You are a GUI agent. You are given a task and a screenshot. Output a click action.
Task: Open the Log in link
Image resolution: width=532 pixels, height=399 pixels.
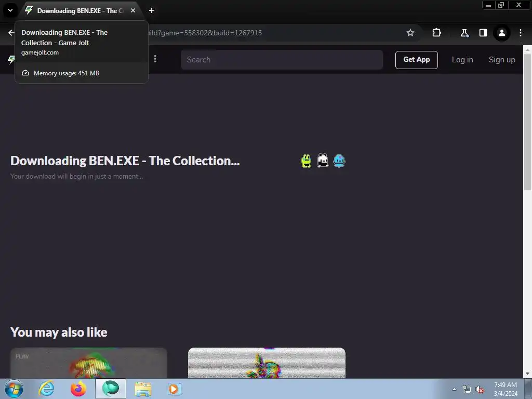[x=462, y=60]
